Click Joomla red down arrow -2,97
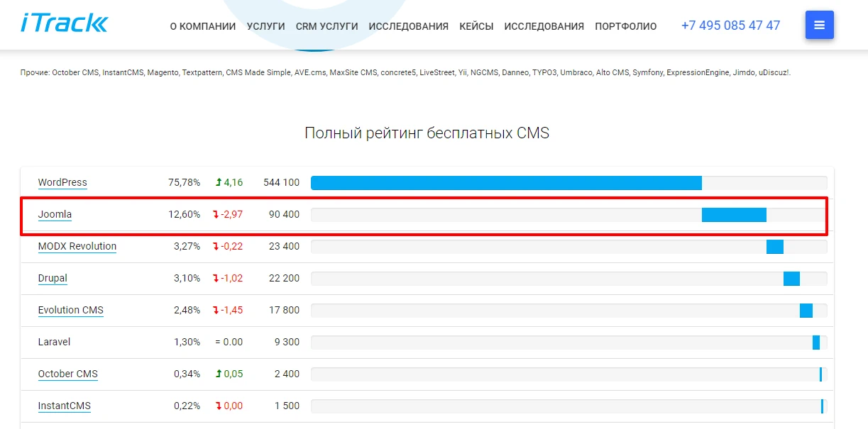The image size is (868, 429). click(x=228, y=214)
